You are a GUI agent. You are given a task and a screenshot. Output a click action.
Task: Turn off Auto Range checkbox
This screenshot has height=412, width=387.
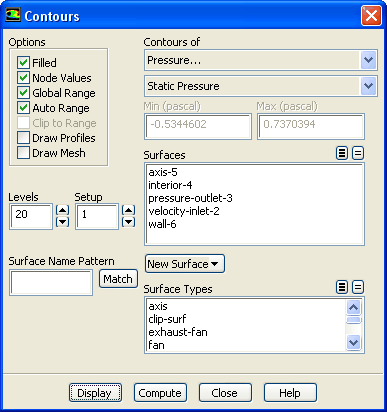pyautogui.click(x=23, y=108)
